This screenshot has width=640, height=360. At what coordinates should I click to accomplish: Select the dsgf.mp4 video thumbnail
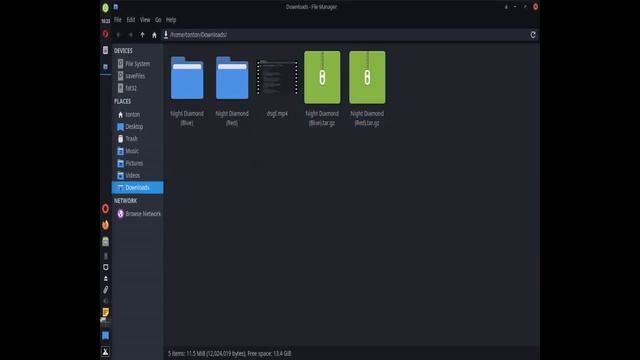click(x=277, y=78)
